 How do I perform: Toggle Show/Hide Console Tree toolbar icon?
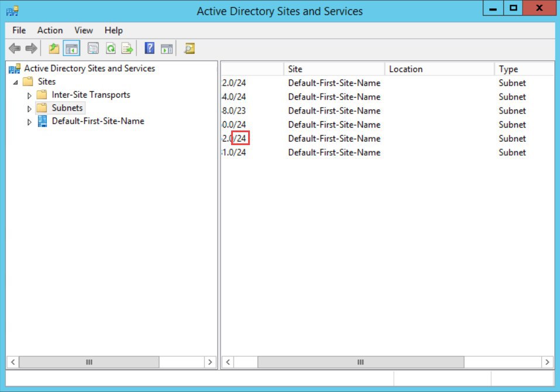click(71, 48)
